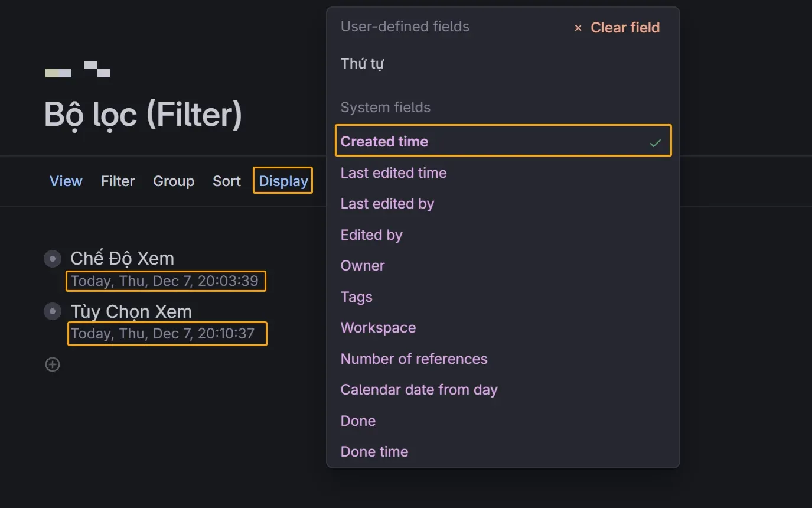Viewport: 812px width, 508px height.
Task: Click the Bộ lọc (Filter) page title
Action: [143, 115]
